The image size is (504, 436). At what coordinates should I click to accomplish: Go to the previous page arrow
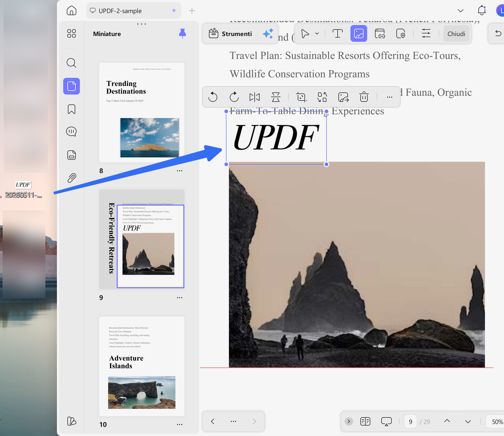[x=447, y=421]
